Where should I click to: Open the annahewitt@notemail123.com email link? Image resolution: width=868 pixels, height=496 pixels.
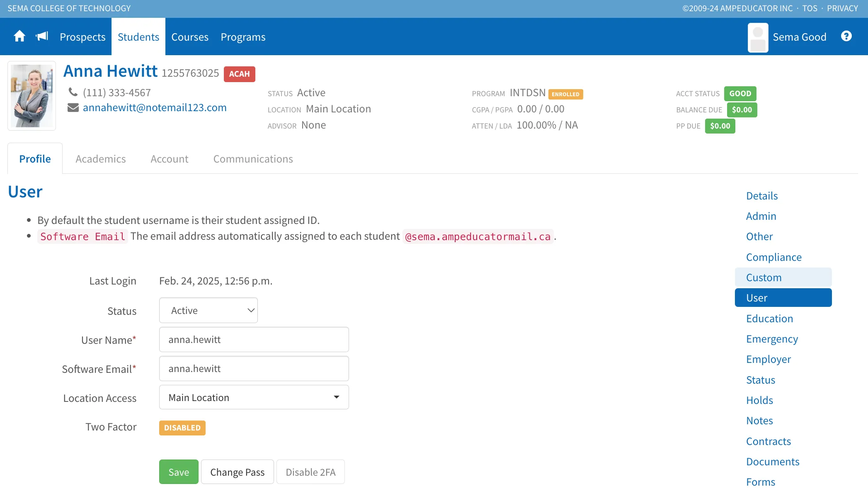point(155,107)
